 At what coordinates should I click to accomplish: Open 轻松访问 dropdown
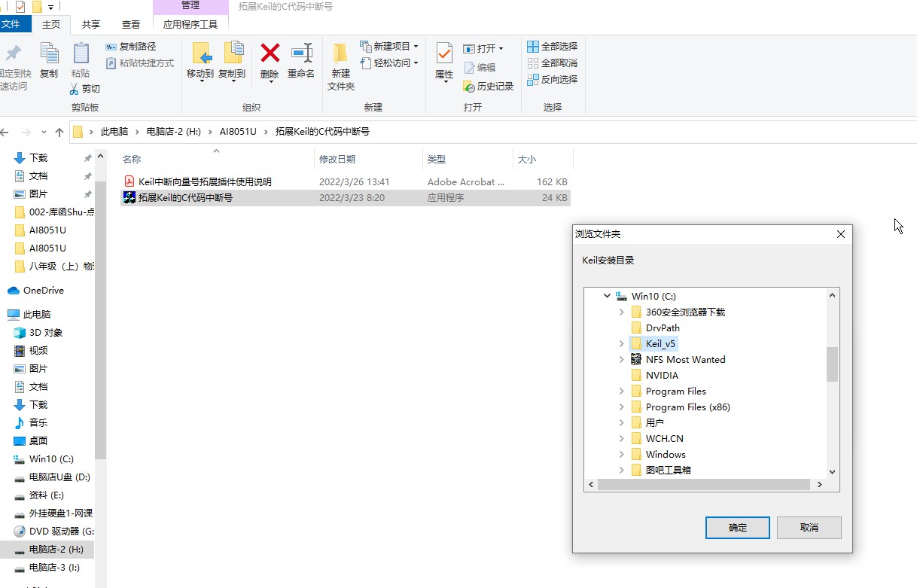click(x=388, y=63)
